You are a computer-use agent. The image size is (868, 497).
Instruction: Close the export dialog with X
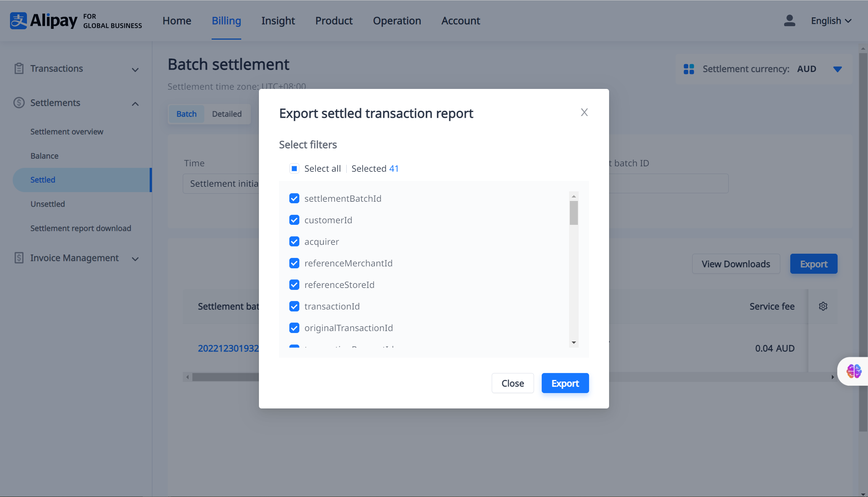point(584,112)
